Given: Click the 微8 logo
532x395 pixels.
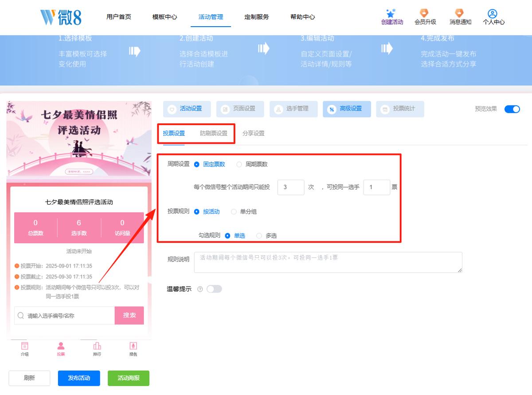Looking at the screenshot, I should click(x=61, y=17).
